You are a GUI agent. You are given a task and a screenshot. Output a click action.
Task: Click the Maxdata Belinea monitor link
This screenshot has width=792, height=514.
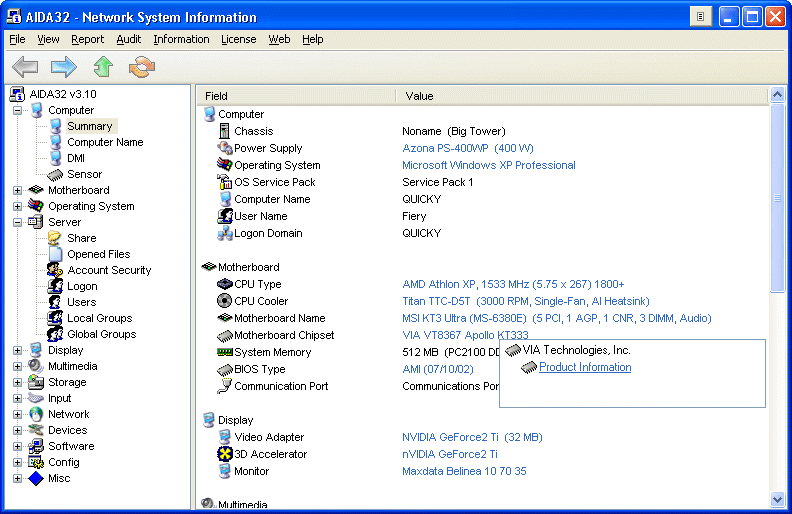pos(464,471)
